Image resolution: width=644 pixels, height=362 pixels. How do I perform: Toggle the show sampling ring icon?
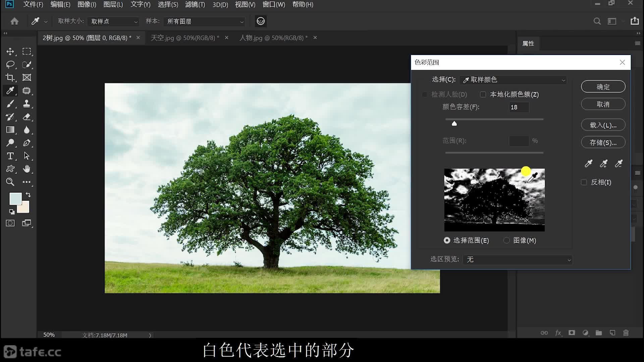point(261,21)
